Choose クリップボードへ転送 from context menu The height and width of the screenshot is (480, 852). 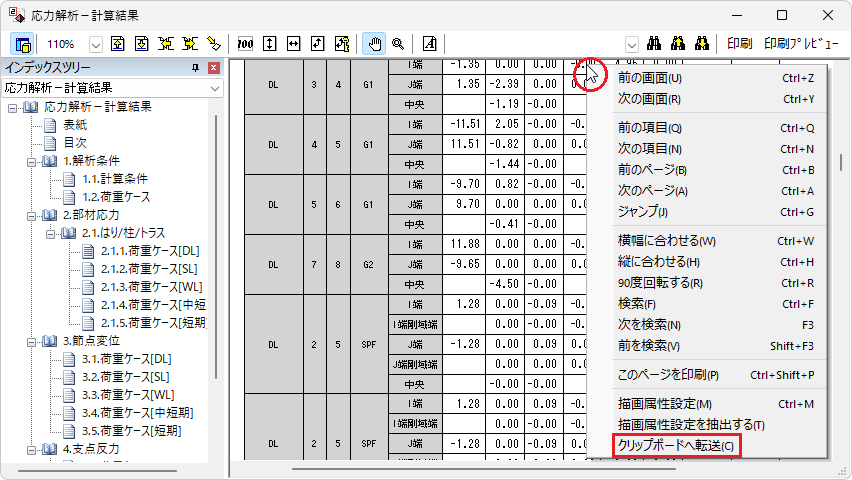[675, 445]
